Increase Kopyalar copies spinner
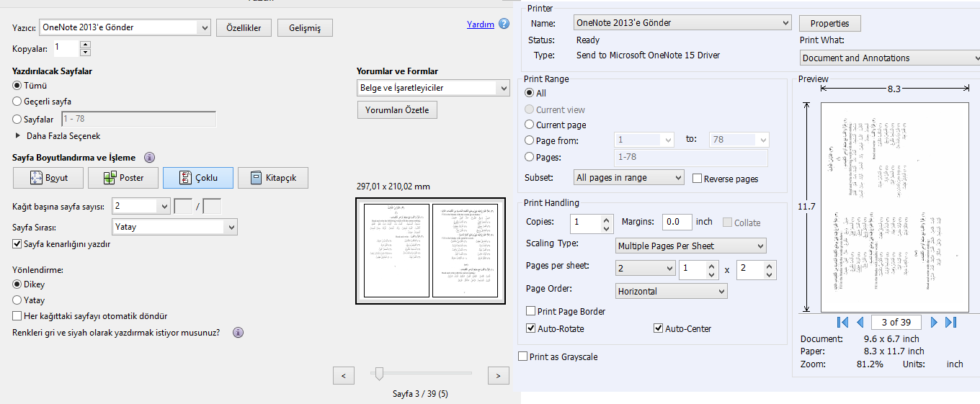This screenshot has height=404, width=980. pos(86,45)
